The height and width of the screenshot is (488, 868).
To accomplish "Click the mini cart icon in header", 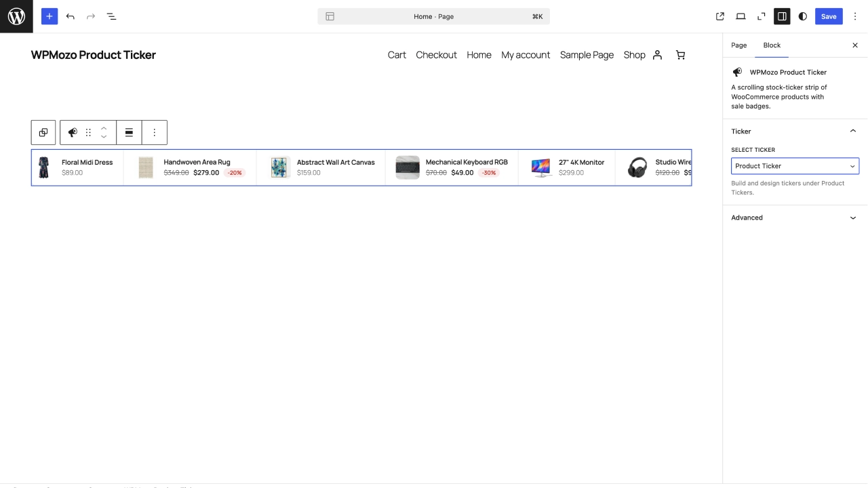I will click(681, 55).
